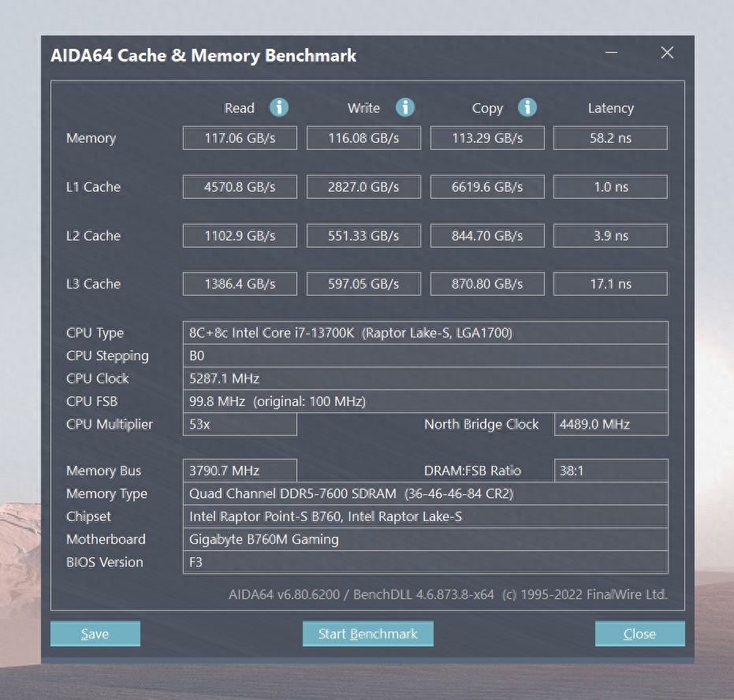Click the Read info icon
The image size is (734, 700).
(x=279, y=107)
